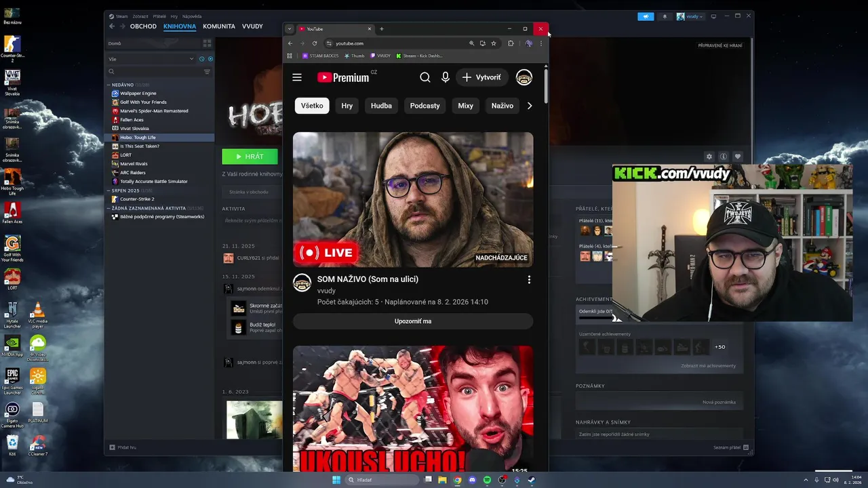Open three-dot menu for SOM NAŽIVO video
The width and height of the screenshot is (868, 488).
pyautogui.click(x=529, y=279)
